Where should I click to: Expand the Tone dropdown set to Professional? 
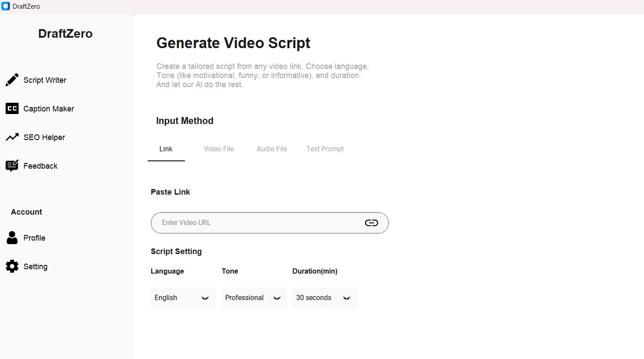[254, 298]
